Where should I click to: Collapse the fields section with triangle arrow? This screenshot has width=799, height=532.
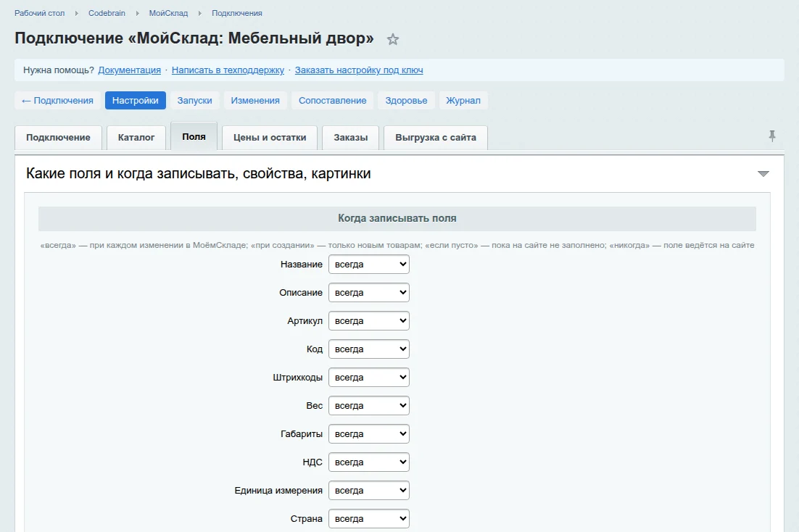coord(763,174)
